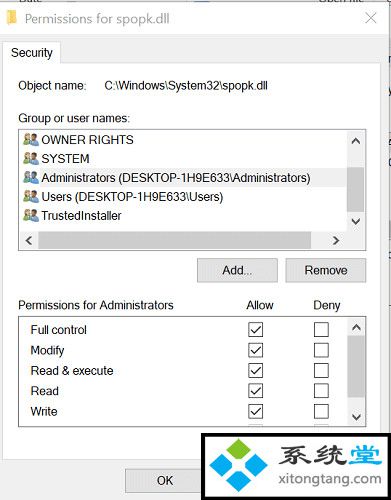
Task: Toggle Allow checkbox for Write
Action: tap(255, 411)
